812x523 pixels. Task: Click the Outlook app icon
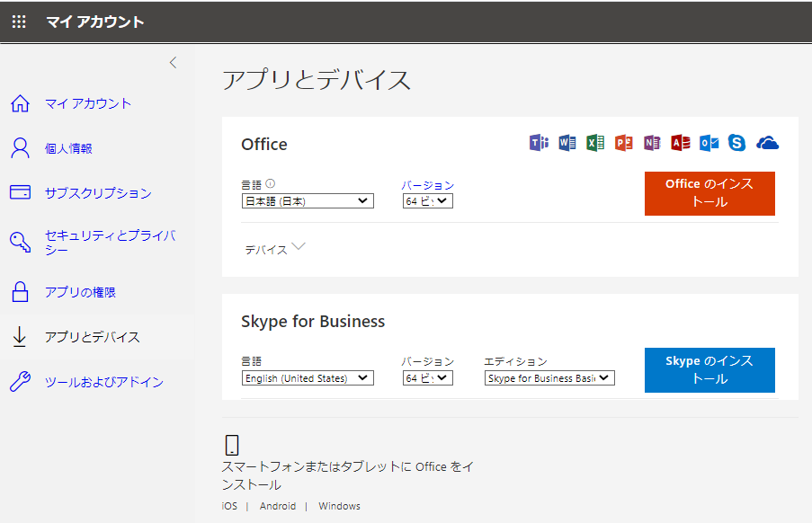(x=709, y=142)
